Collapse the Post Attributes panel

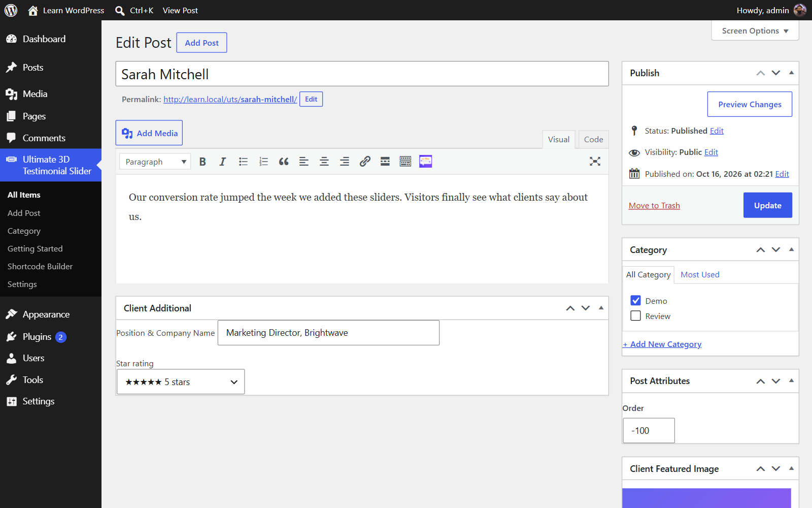(791, 380)
